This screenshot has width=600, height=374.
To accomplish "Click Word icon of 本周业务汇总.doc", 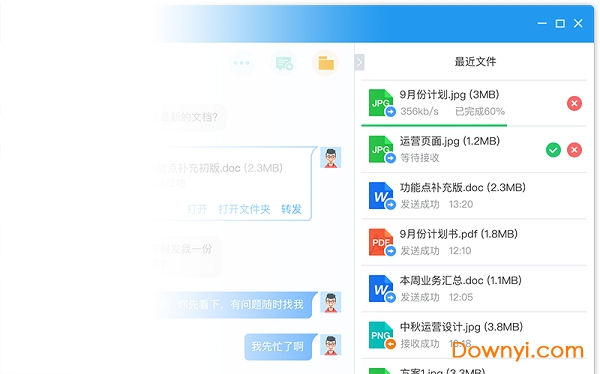I will pyautogui.click(x=381, y=289).
